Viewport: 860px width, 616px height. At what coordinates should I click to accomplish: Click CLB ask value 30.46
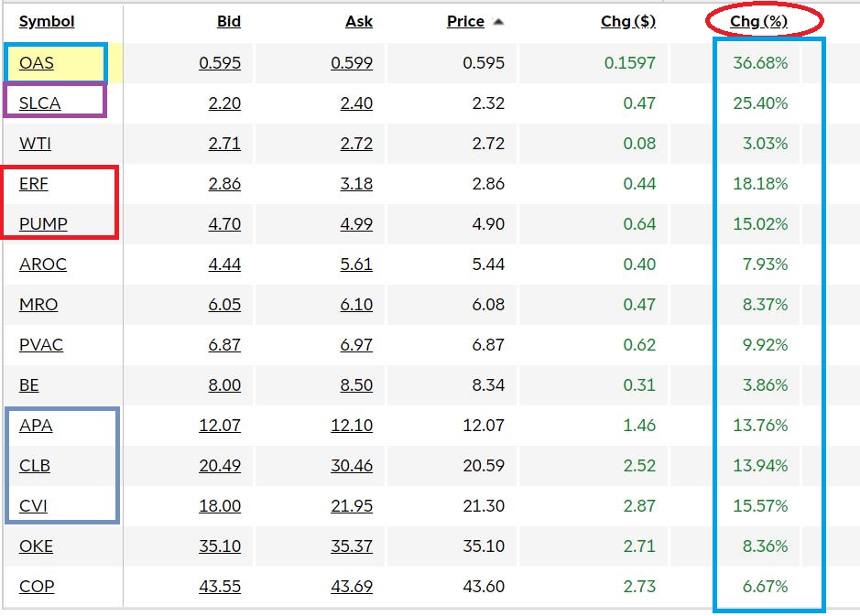pos(352,465)
